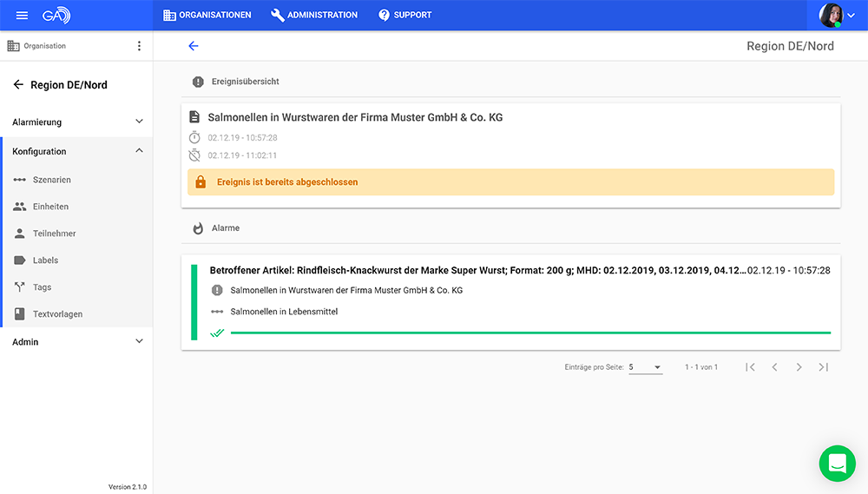The image size is (868, 494).
Task: Go to the previous page of alarms
Action: (x=775, y=367)
